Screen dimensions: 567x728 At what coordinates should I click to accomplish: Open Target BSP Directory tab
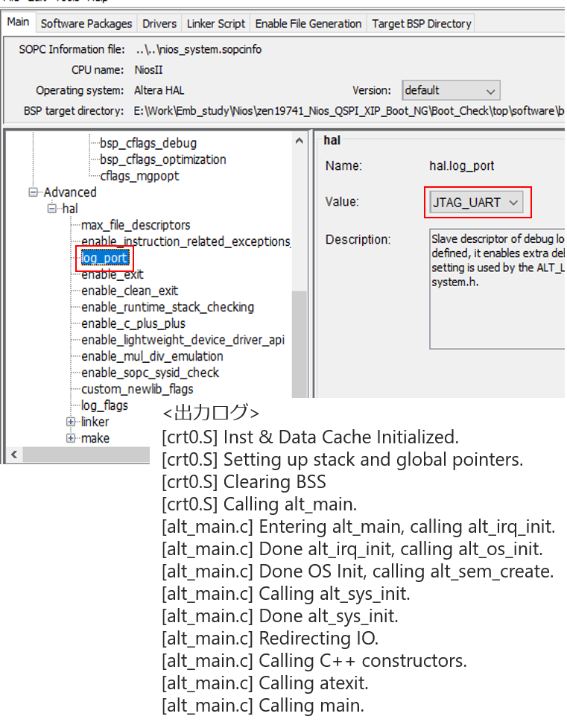[x=422, y=24]
